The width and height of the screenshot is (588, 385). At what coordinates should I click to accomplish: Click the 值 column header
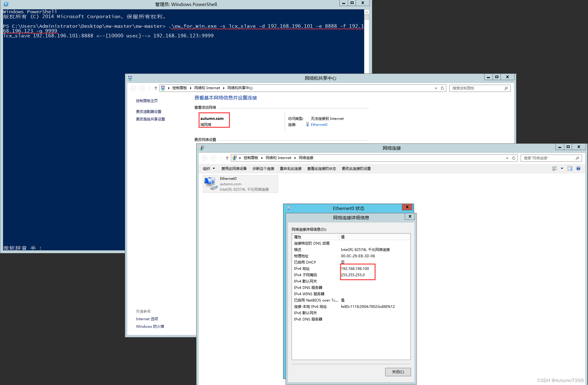point(375,237)
